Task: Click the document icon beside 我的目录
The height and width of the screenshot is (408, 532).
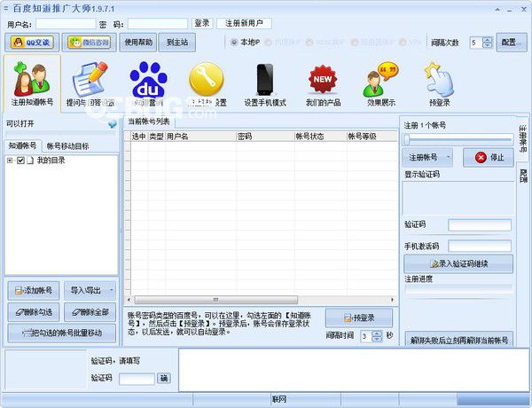Action: 30,161
